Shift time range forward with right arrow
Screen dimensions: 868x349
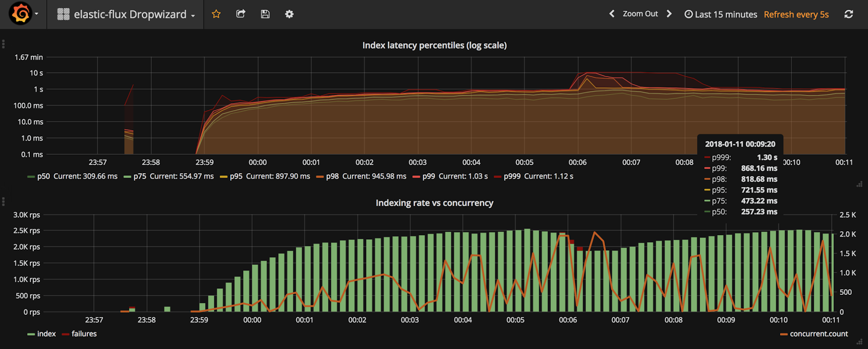coord(669,14)
